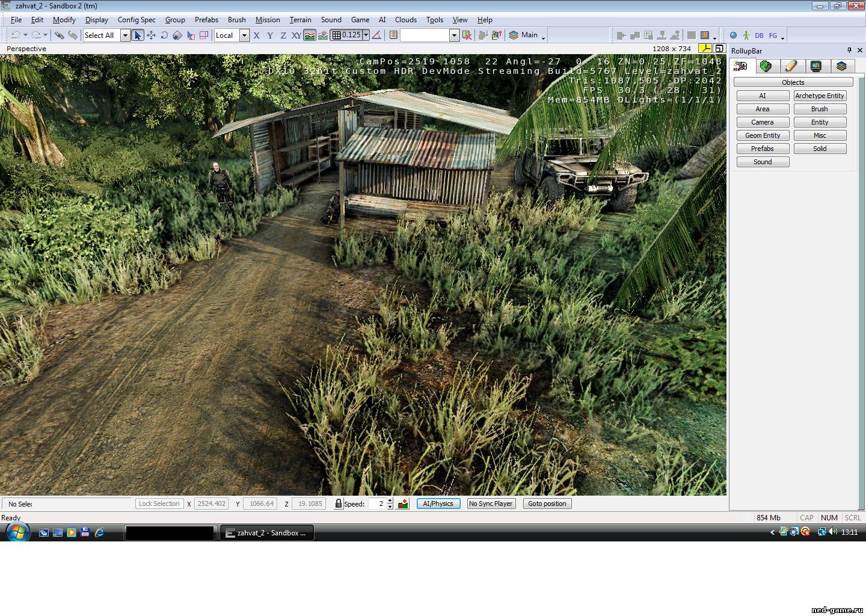Activate the Rotate tool in toolbar
Screen dimensions: 866x616
pyautogui.click(x=164, y=35)
